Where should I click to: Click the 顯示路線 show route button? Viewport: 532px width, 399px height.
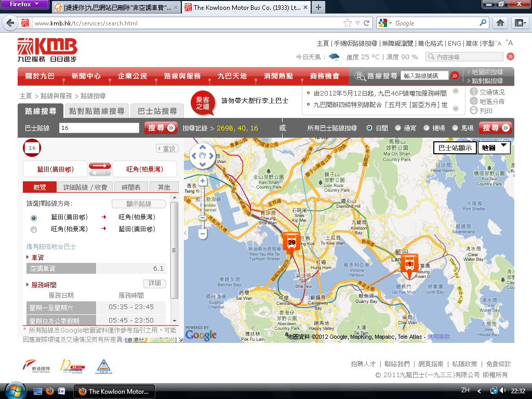[x=139, y=204]
